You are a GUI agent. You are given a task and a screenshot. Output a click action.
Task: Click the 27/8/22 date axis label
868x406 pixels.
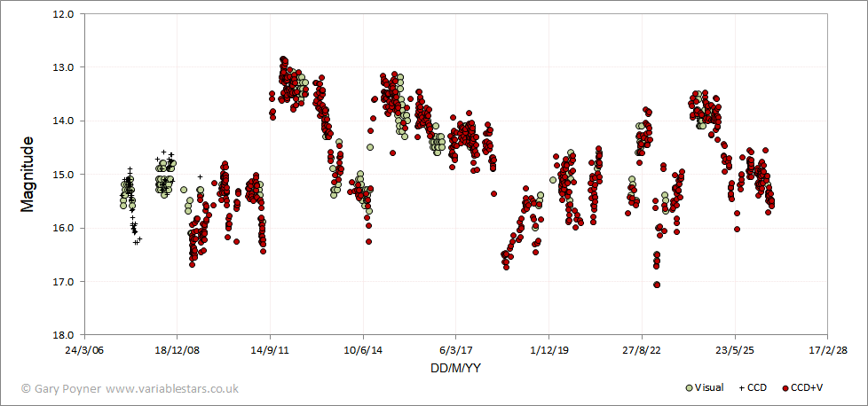642,350
